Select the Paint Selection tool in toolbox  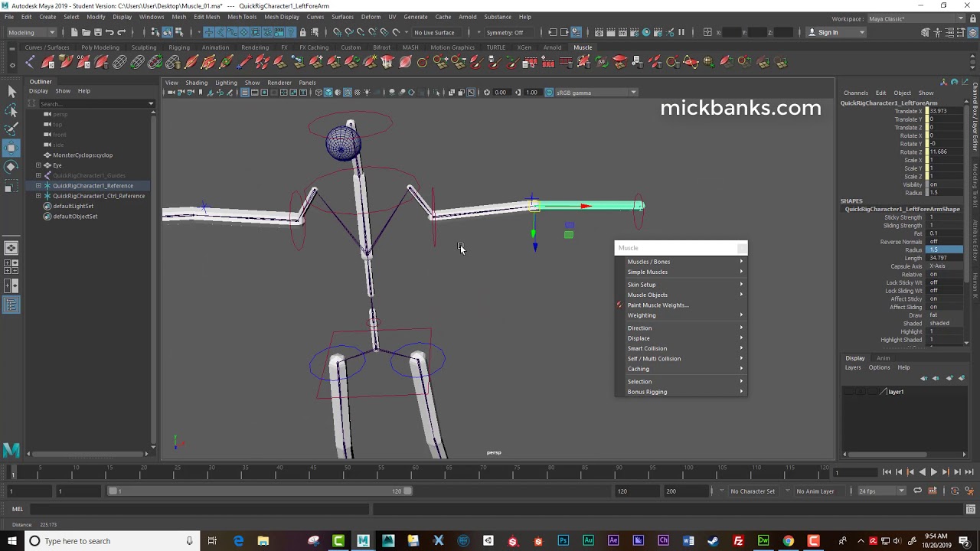[x=11, y=129]
